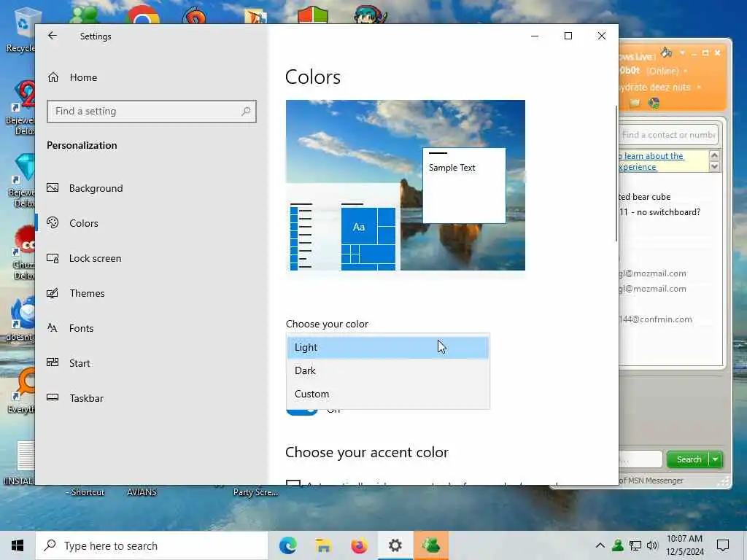Click the green Search button in Messenger
The image size is (747, 560).
click(689, 459)
